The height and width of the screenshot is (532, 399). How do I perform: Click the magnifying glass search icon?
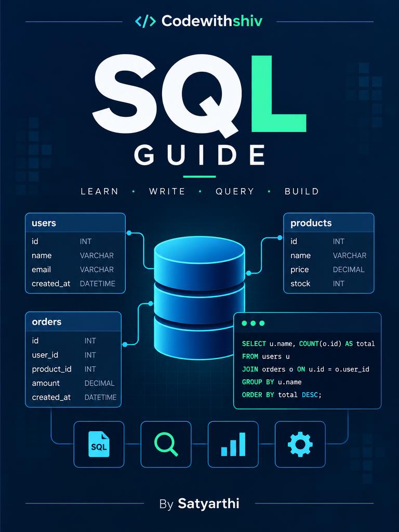[x=166, y=444]
